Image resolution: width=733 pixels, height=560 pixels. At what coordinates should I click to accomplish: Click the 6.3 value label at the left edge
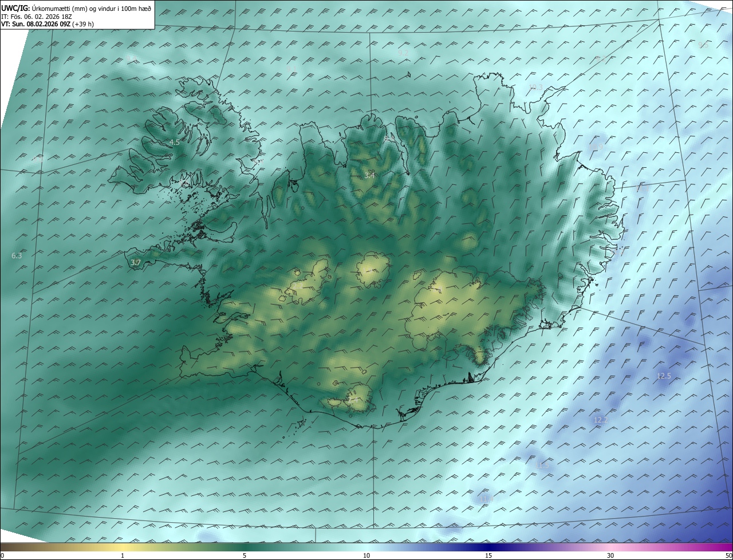(17, 255)
